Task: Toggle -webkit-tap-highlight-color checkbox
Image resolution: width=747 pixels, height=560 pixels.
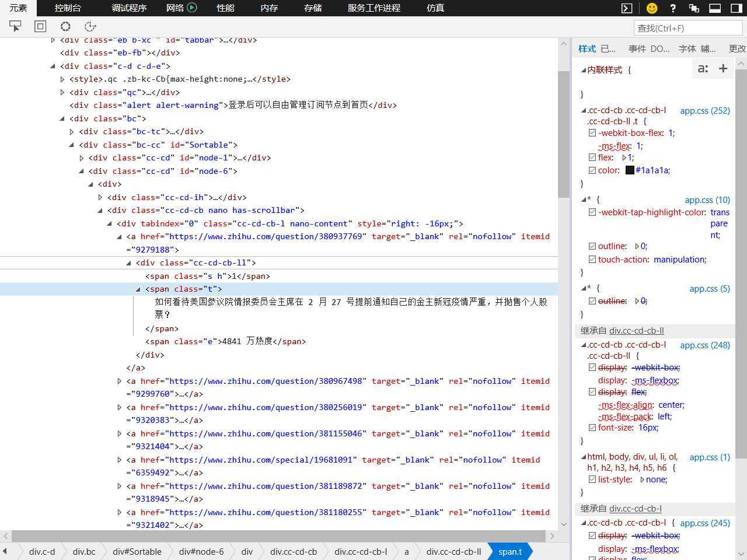Action: (592, 212)
